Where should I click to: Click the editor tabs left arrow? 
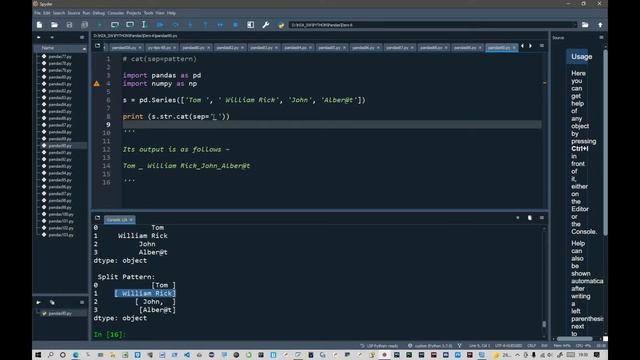pyautogui.click(x=522, y=46)
